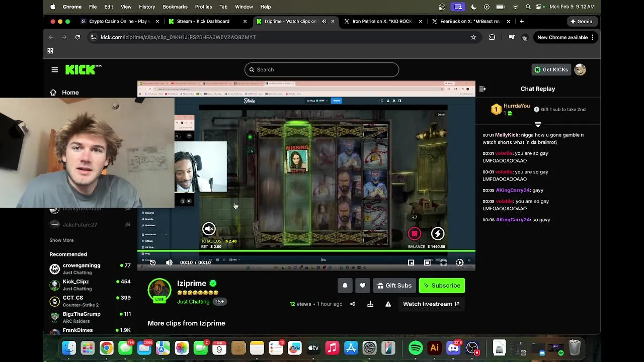Open Gemini in Chrome
This screenshot has height=362, width=644.
tap(582, 22)
